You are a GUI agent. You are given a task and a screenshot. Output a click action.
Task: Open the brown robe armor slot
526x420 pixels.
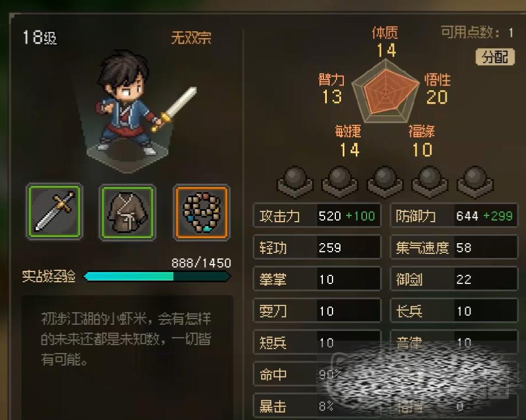[x=128, y=212]
